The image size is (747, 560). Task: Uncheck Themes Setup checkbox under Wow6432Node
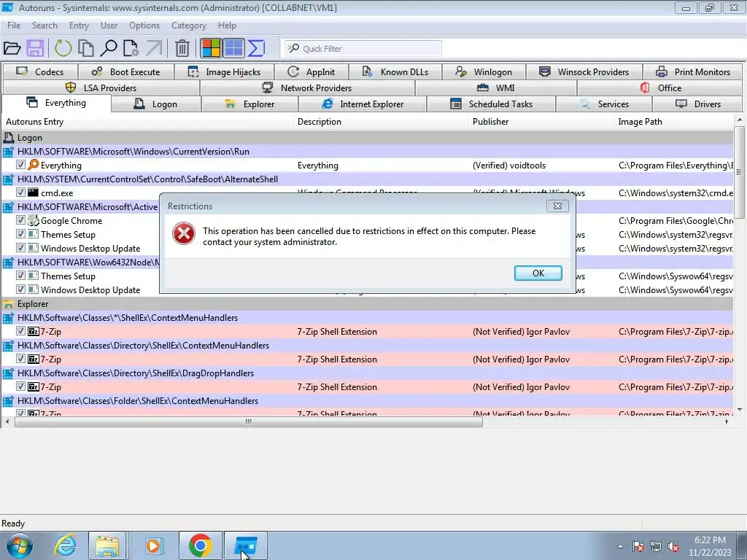[x=20, y=275]
